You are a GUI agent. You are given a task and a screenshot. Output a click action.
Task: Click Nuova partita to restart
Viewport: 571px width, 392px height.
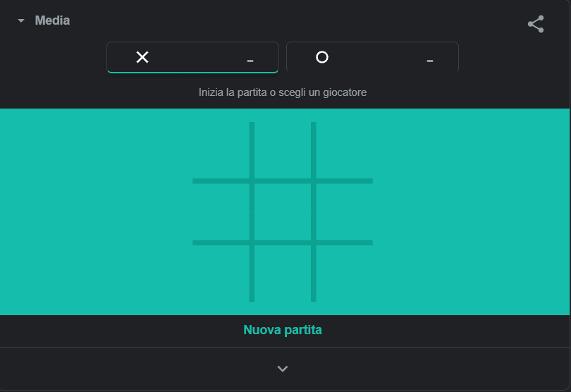(283, 330)
